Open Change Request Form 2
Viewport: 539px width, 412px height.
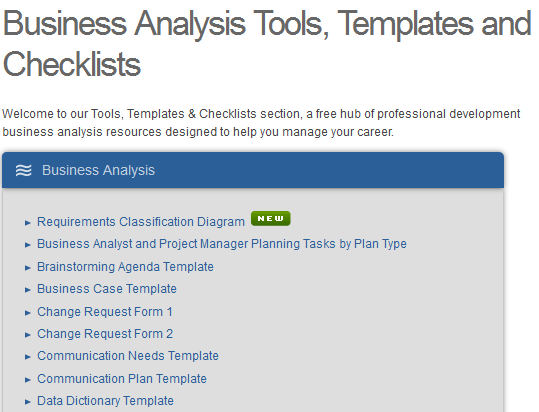point(105,334)
